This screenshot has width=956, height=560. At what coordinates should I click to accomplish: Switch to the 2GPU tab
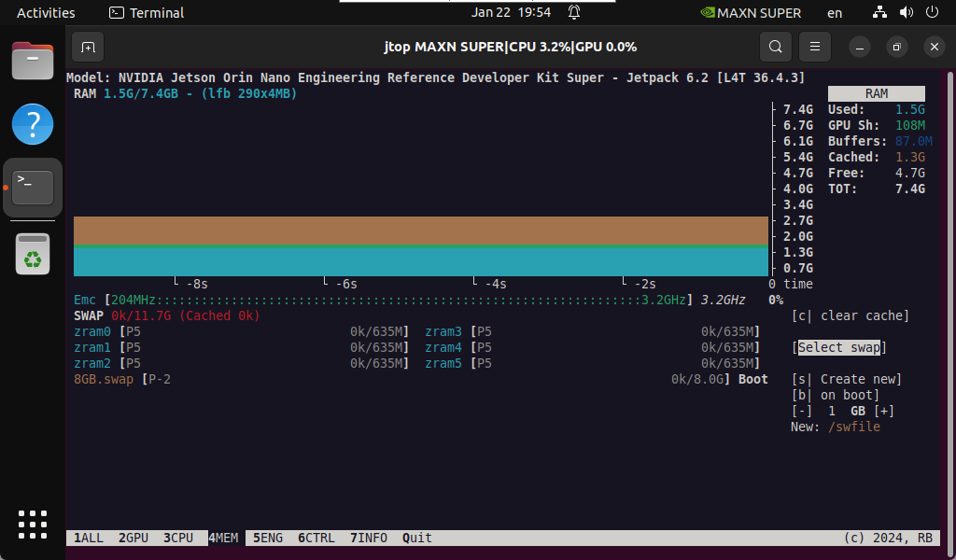click(x=134, y=539)
